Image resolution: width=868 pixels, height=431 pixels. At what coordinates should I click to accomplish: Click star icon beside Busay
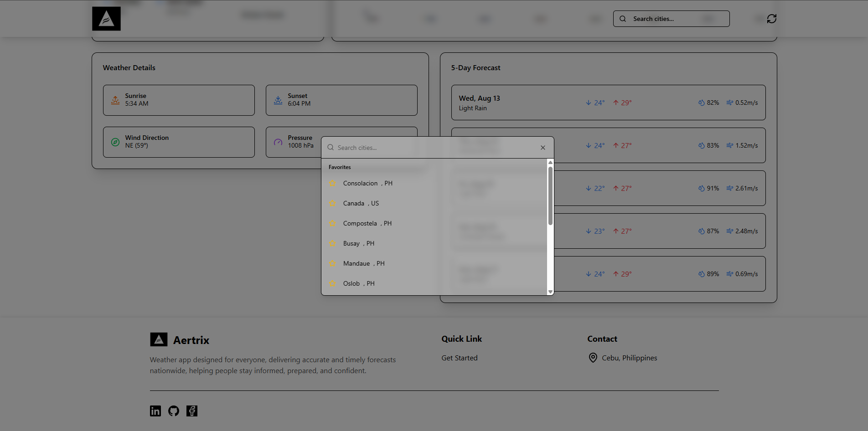[x=332, y=243]
